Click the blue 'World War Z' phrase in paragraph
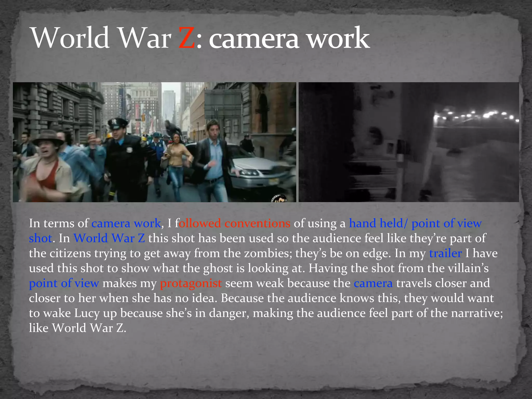Screen dimensions: 532x399 [x=109, y=238]
